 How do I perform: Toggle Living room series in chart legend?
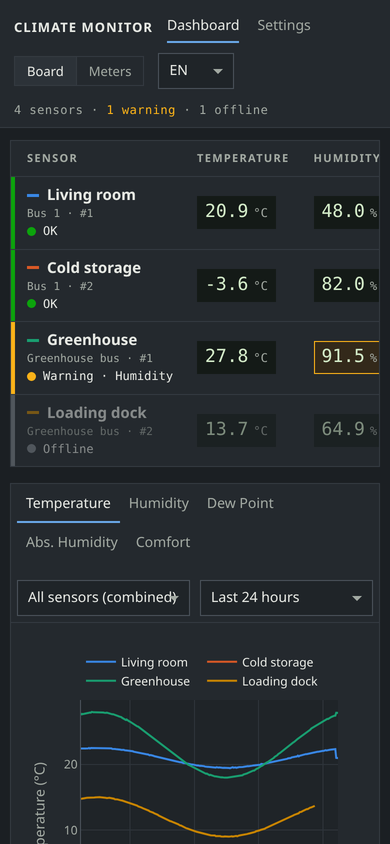click(x=137, y=663)
